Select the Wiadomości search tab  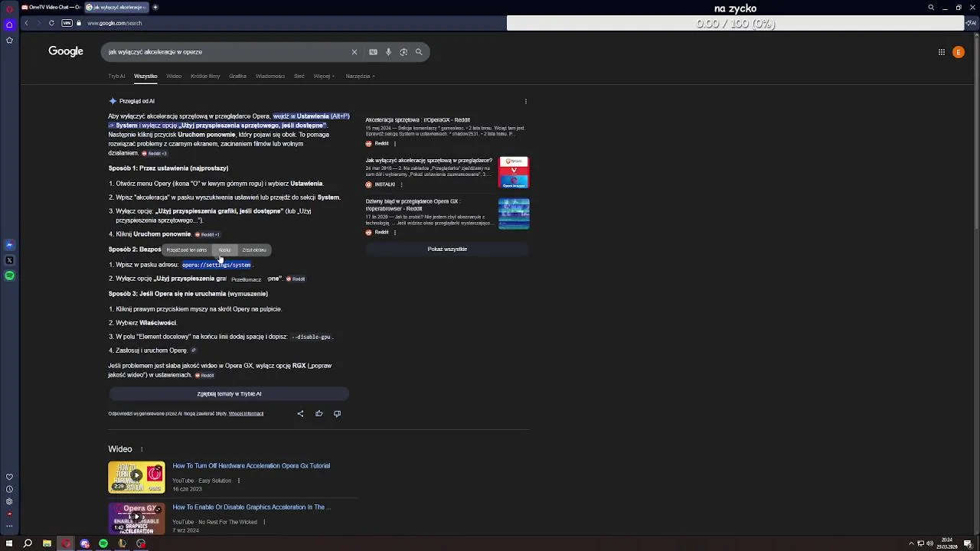click(269, 76)
